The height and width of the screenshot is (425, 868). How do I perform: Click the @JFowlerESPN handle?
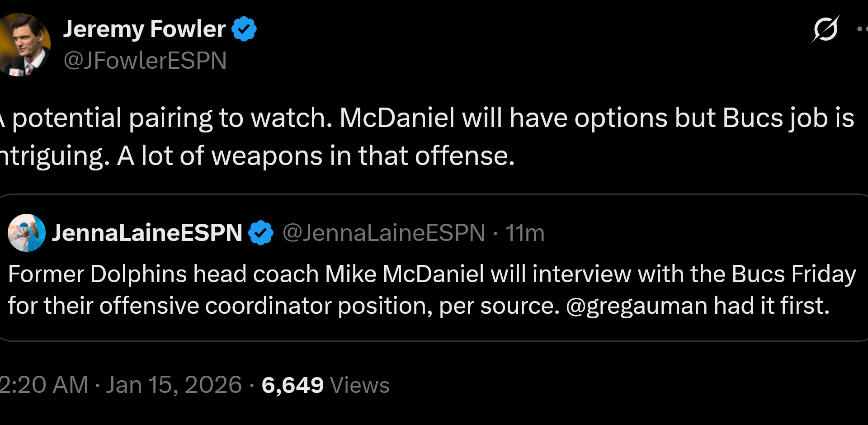[x=145, y=60]
